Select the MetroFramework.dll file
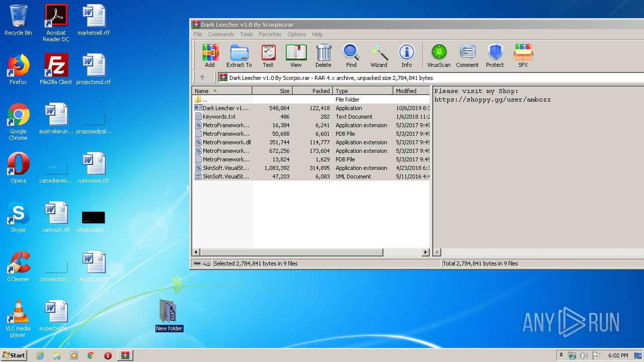 311,142
